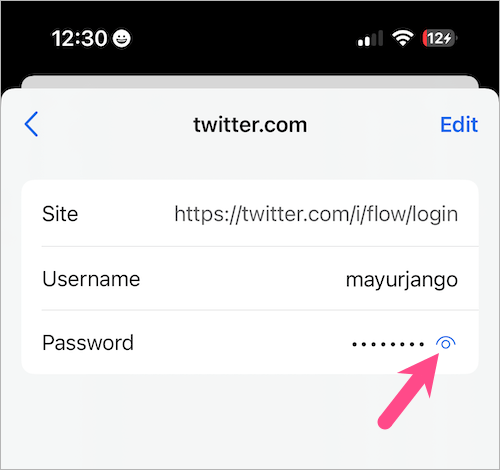Tap the hidden password dots
This screenshot has width=500, height=470.
tap(388, 344)
